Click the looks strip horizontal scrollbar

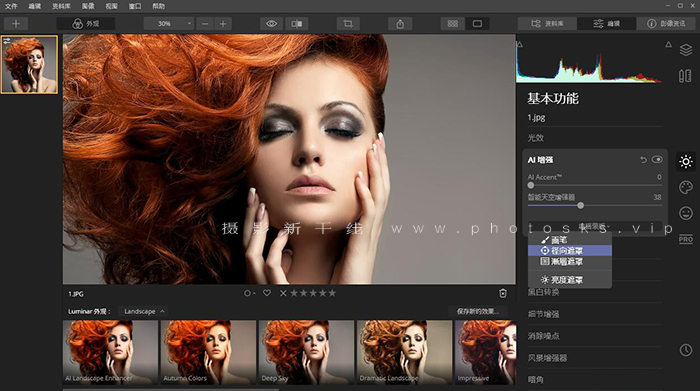click(x=171, y=389)
